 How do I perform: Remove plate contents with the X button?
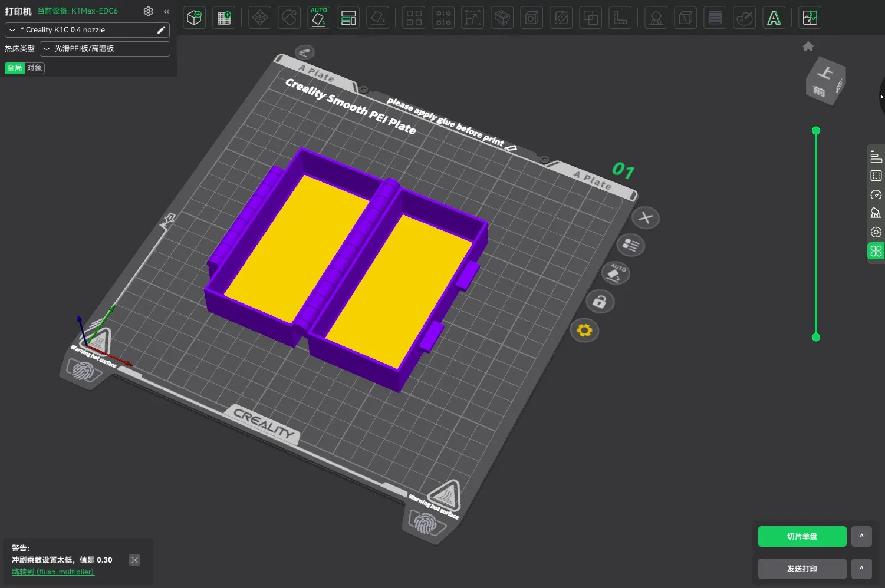[646, 218]
